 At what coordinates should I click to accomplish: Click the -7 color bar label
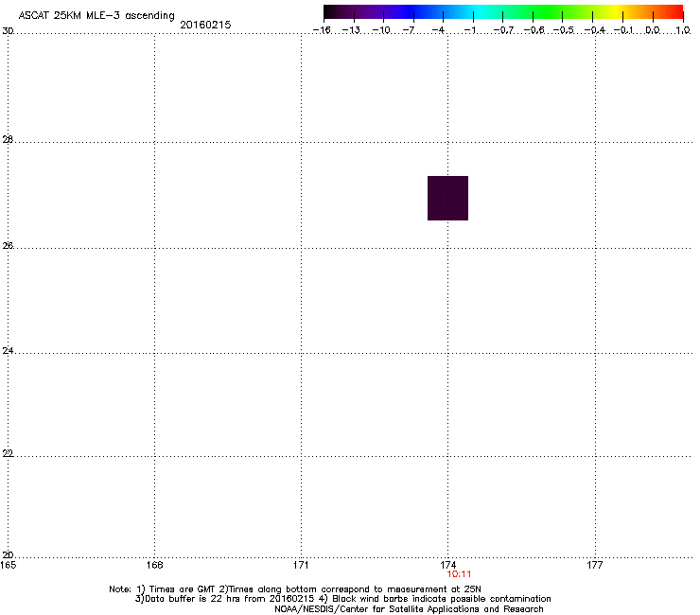point(409,30)
